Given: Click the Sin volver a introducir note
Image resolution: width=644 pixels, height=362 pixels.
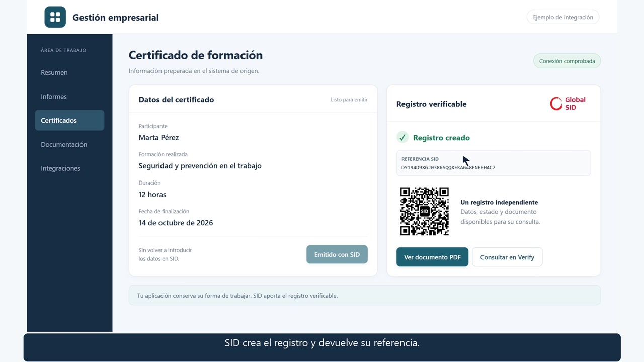Looking at the screenshot, I should coord(166,254).
